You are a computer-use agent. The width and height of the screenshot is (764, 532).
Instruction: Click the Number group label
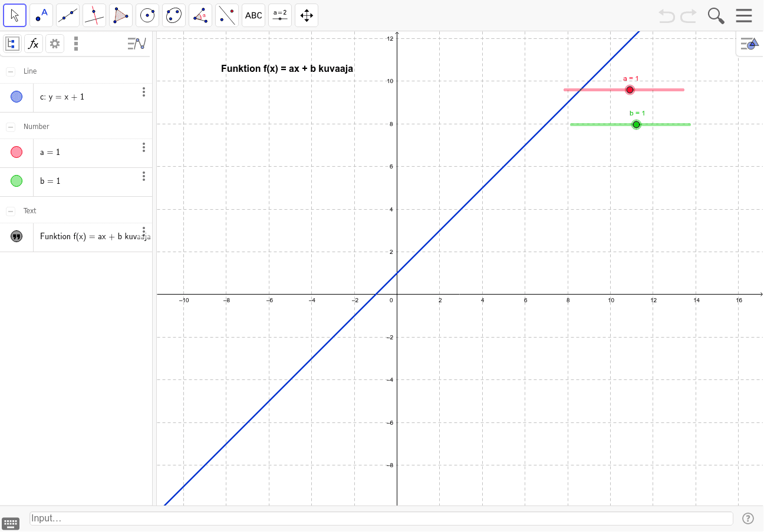pyautogui.click(x=37, y=127)
